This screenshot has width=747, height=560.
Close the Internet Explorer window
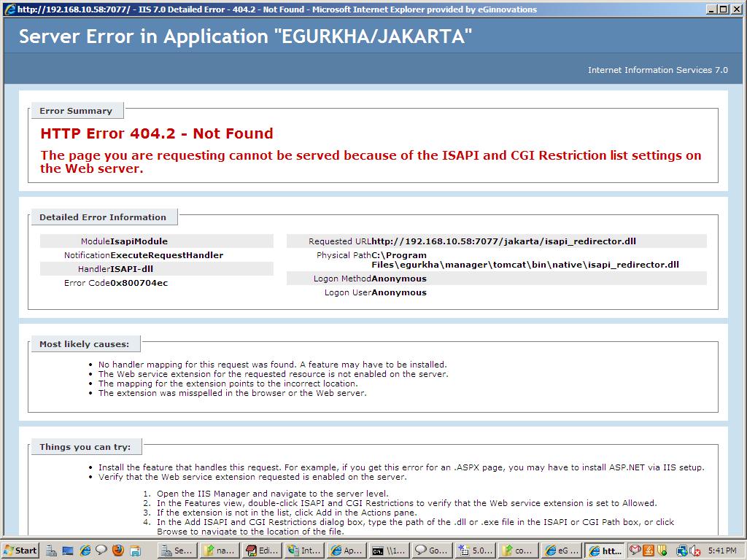pos(736,9)
